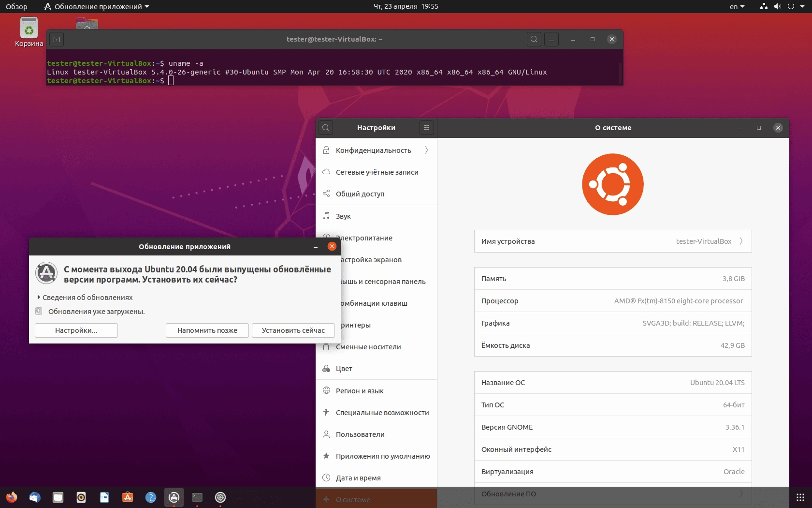Image resolution: width=812 pixels, height=508 pixels.
Task: Open the Имя устройства row chevron
Action: pos(741,241)
